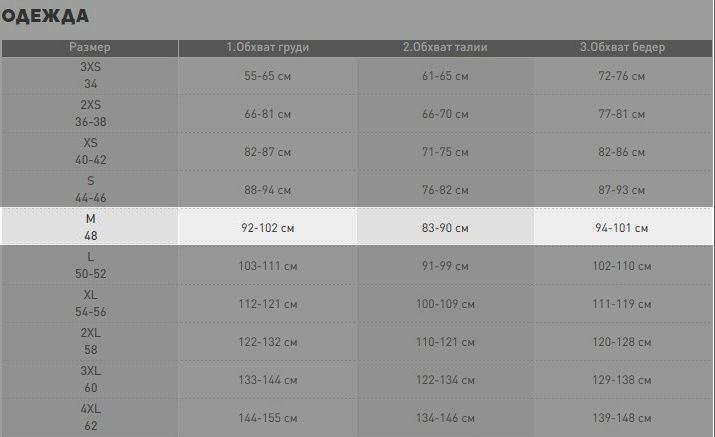Viewport: 715px width, 437px height.
Task: Select the XS 40-42 size row
Action: point(357,151)
